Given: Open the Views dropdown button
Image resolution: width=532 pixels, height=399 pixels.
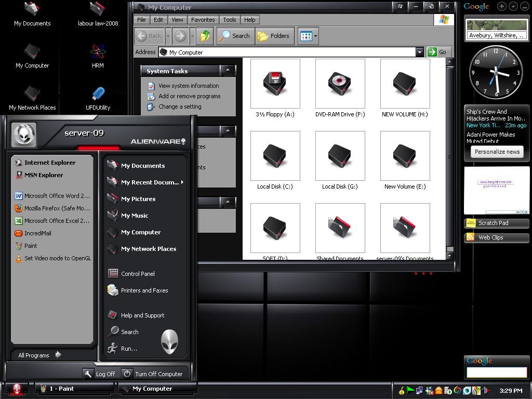Looking at the screenshot, I should coord(308,36).
